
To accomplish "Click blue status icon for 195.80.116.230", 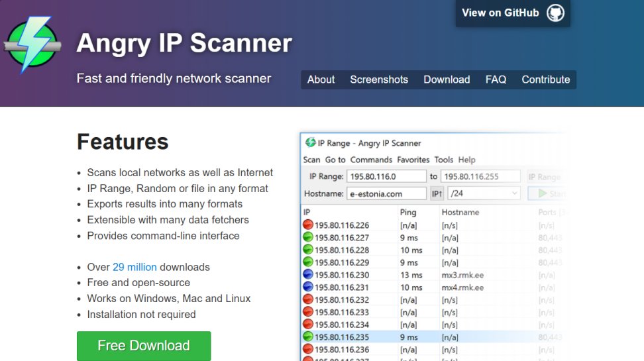I will coord(308,274).
